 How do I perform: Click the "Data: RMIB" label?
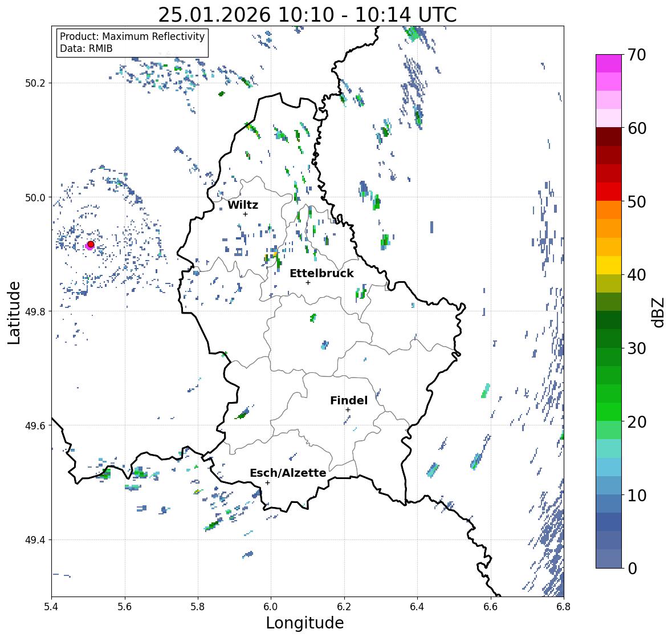pos(86,48)
